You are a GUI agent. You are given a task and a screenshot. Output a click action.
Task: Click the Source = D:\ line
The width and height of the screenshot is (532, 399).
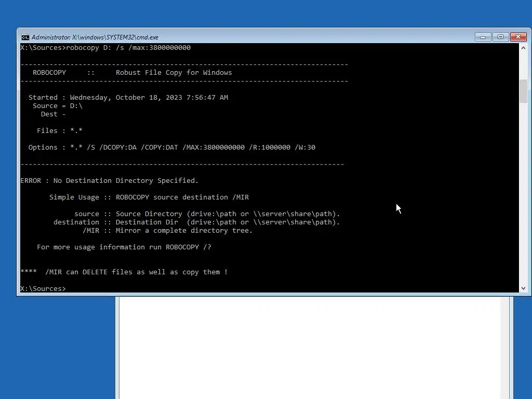tap(57, 106)
